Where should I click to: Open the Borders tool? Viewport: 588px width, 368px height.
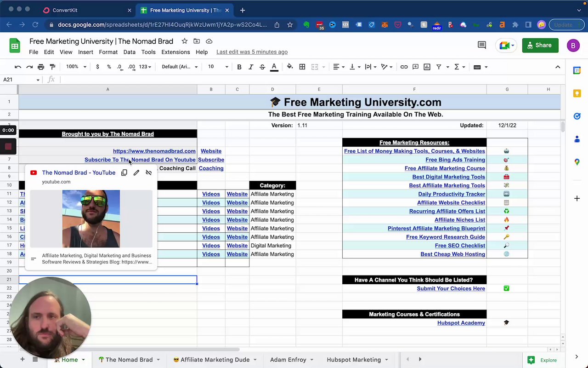pyautogui.click(x=302, y=67)
